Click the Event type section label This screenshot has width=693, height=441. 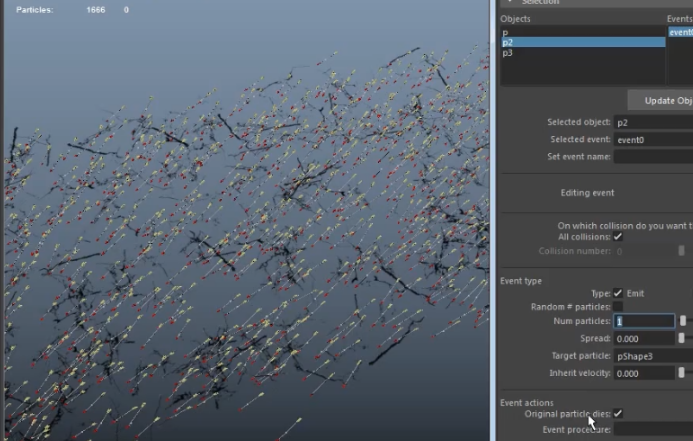521,281
